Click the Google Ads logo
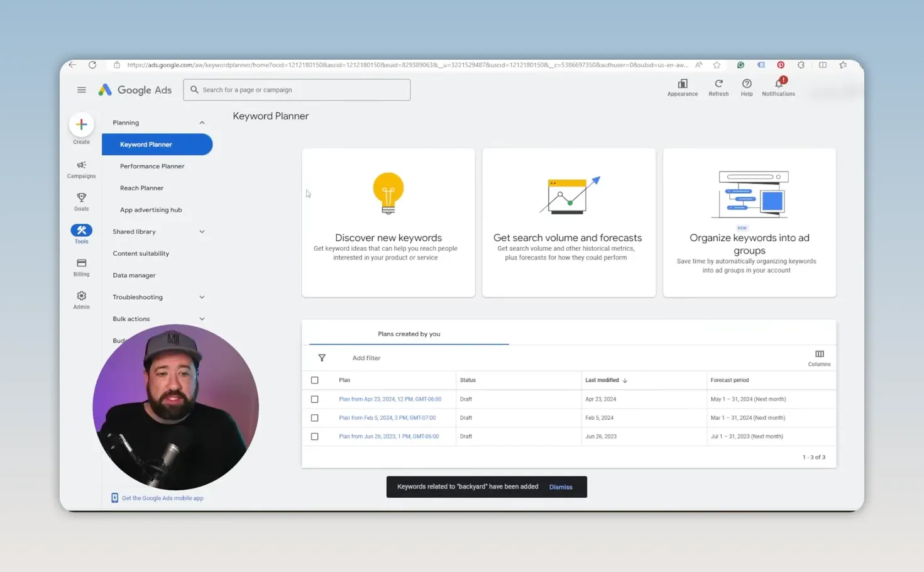Image resolution: width=924 pixels, height=572 pixels. tap(135, 90)
